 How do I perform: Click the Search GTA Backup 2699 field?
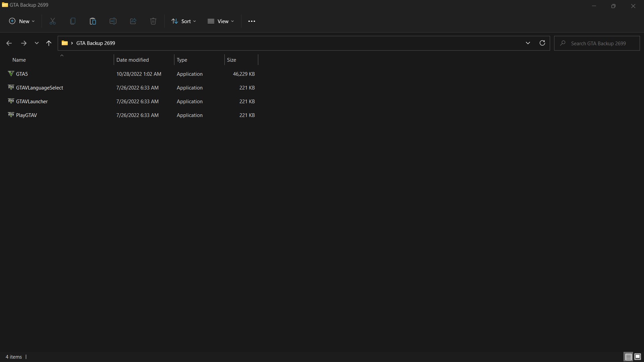tap(598, 43)
